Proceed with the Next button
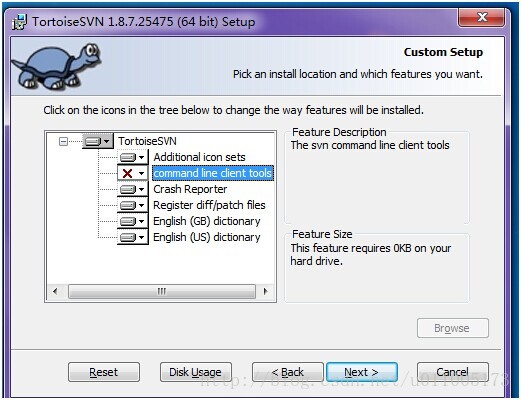Screen dimensions: 521x400 (x=362, y=372)
